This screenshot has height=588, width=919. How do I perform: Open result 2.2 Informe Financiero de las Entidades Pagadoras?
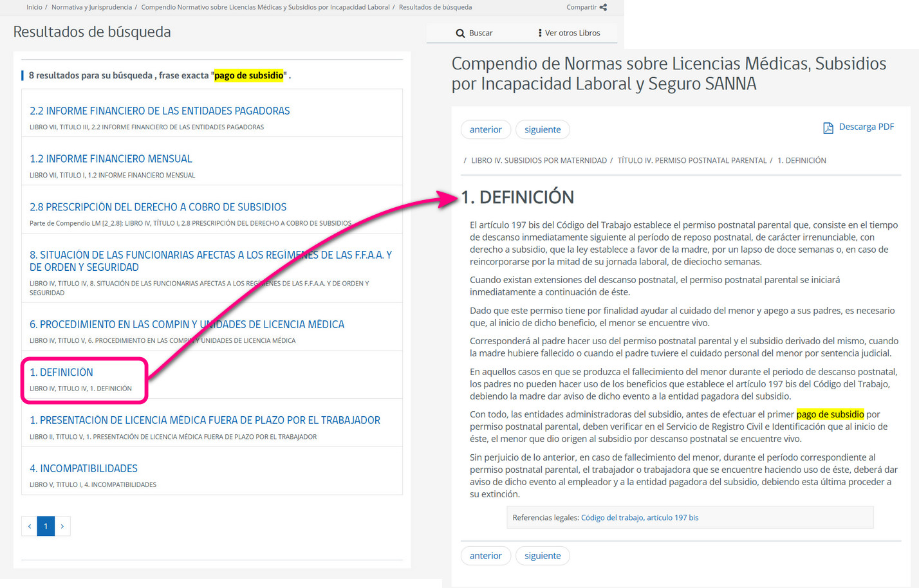pyautogui.click(x=160, y=111)
